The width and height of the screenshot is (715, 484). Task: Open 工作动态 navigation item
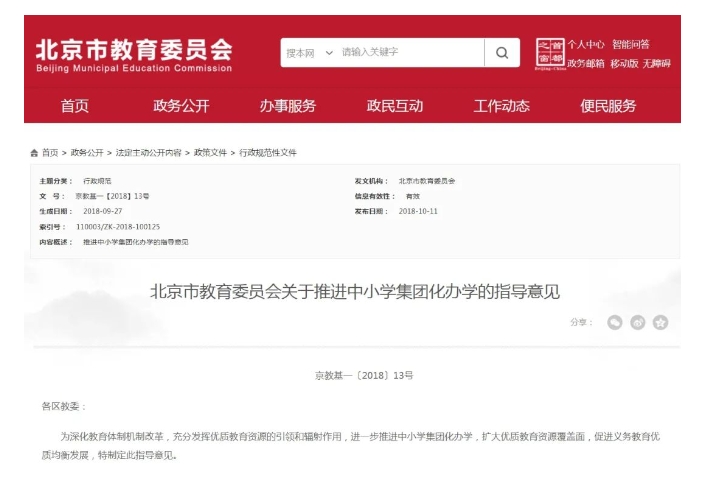point(501,106)
